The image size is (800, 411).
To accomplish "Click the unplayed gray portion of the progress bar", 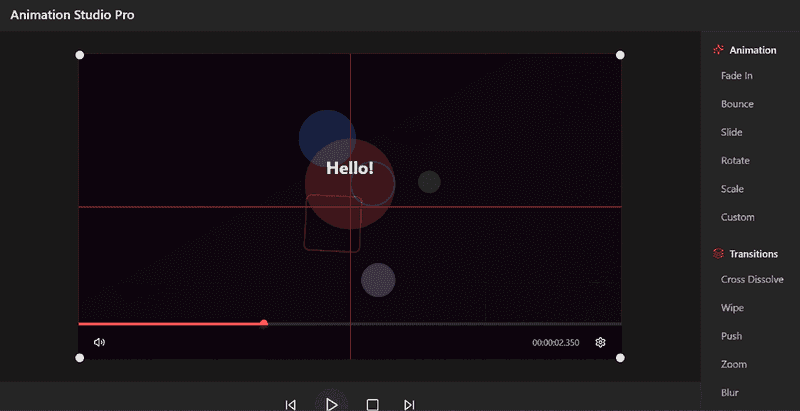I will (444, 324).
